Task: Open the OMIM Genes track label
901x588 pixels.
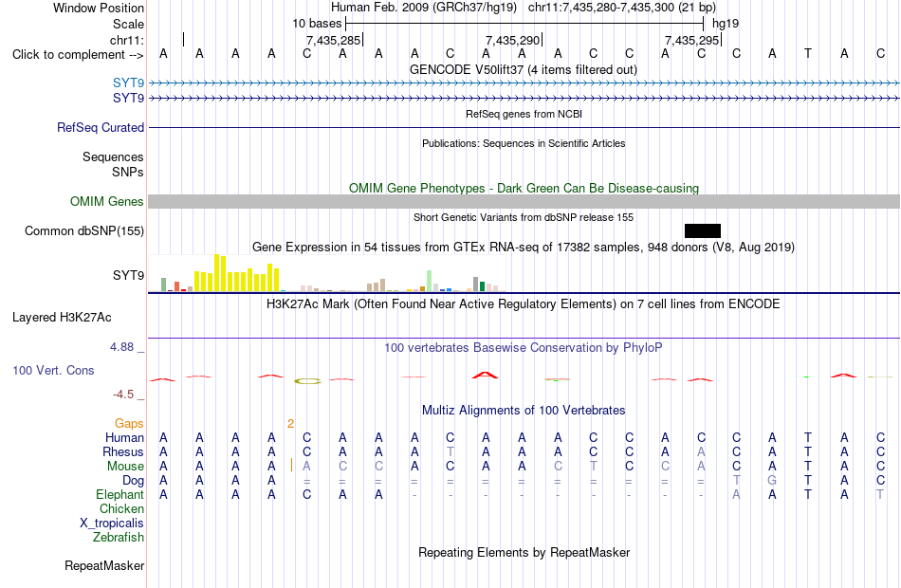Action: coord(106,202)
